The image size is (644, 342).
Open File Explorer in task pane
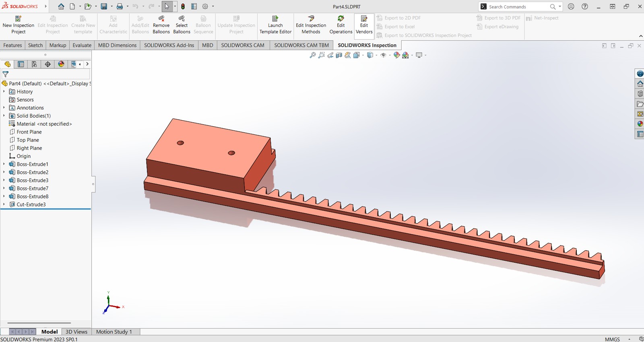pos(640,104)
